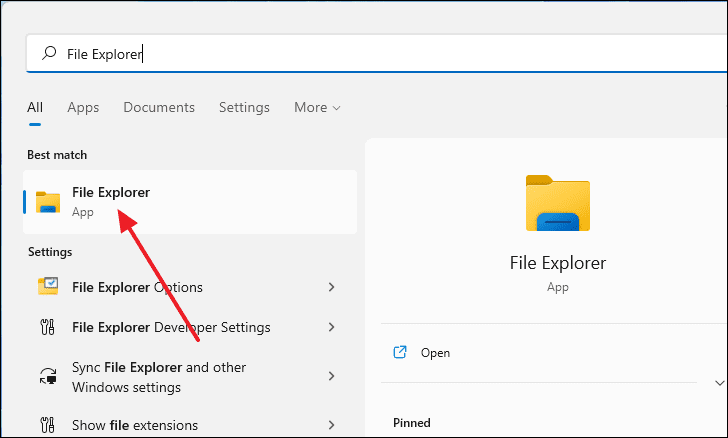Viewport: 728px width, 438px height.
Task: Click the File Explorer Options icon
Action: (48, 287)
